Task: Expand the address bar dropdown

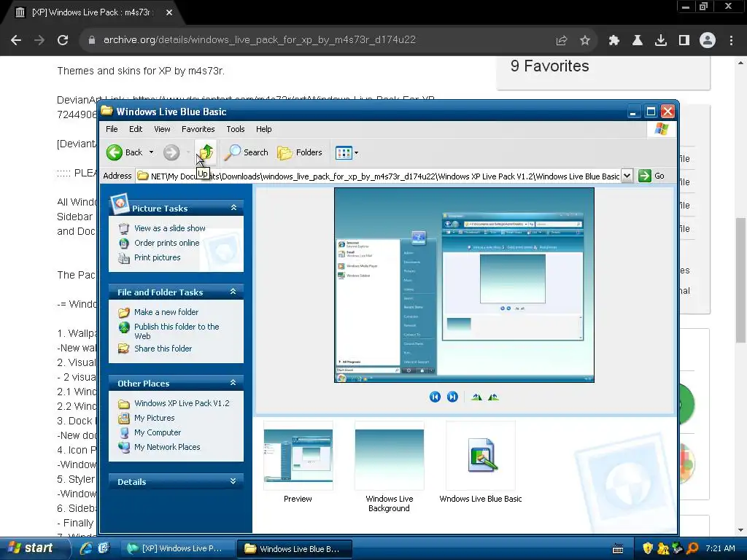Action: tap(627, 176)
